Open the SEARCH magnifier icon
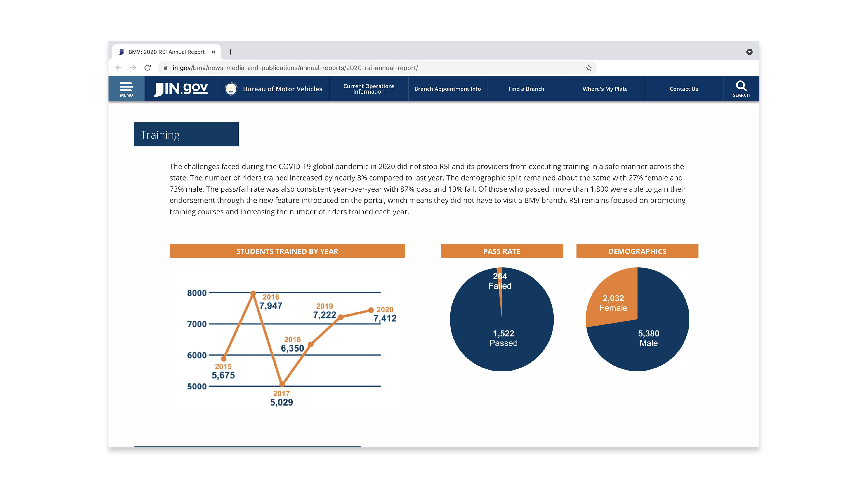Image resolution: width=868 pixels, height=488 pixels. tap(741, 89)
